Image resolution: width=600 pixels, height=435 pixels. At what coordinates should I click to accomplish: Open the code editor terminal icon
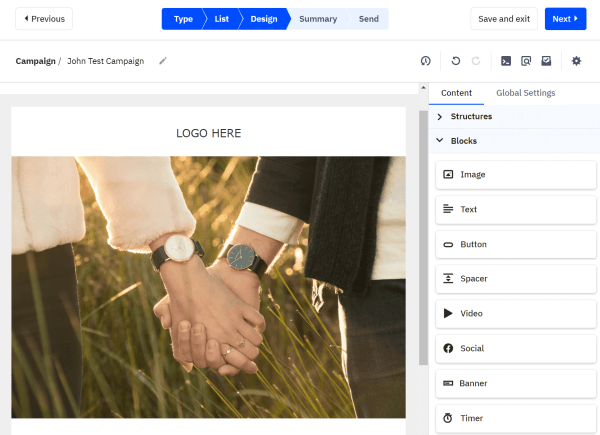click(x=506, y=61)
